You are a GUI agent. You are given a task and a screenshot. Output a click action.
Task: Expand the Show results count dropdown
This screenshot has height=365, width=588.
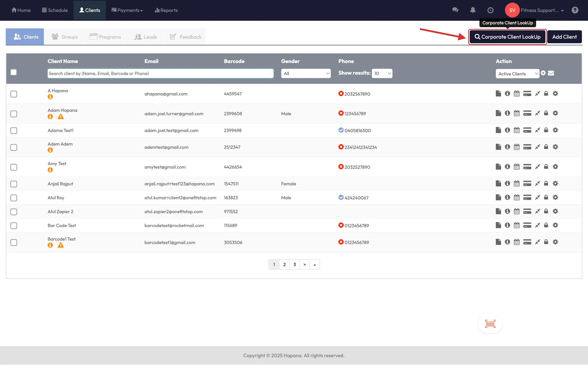(382, 73)
